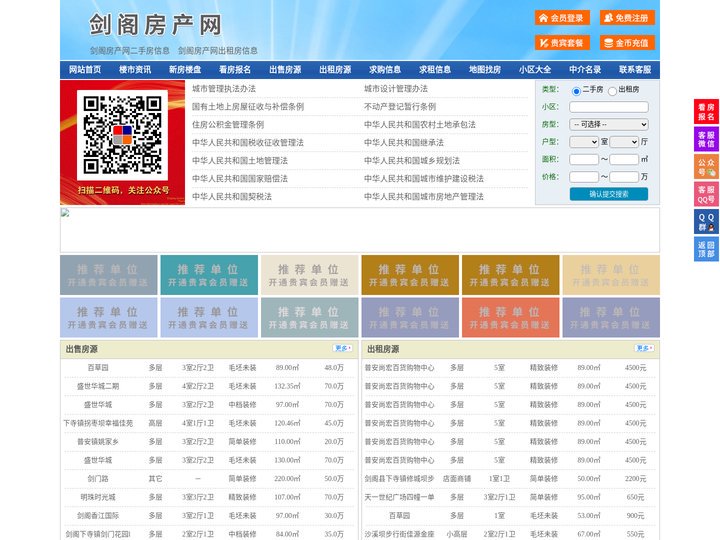Open 盛世华城二期 sale listing

pyautogui.click(x=98, y=386)
